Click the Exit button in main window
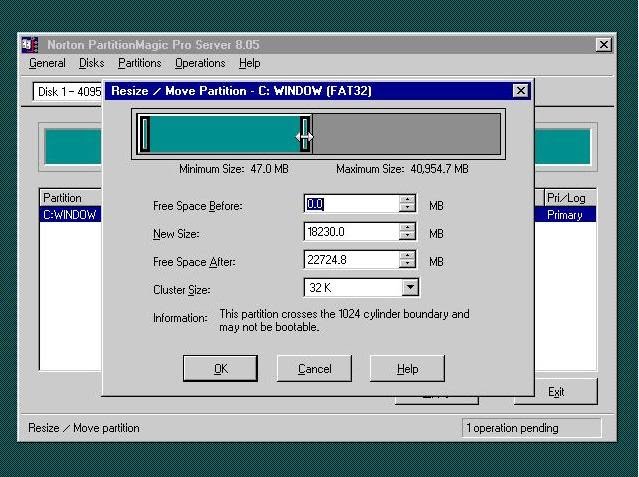This screenshot has height=477, width=639. click(556, 392)
